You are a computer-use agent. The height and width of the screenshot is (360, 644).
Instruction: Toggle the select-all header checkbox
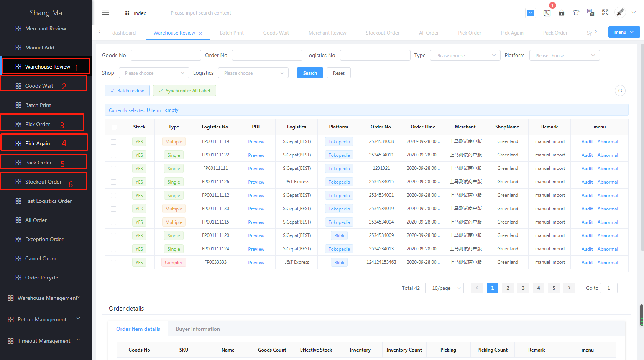coord(114,127)
